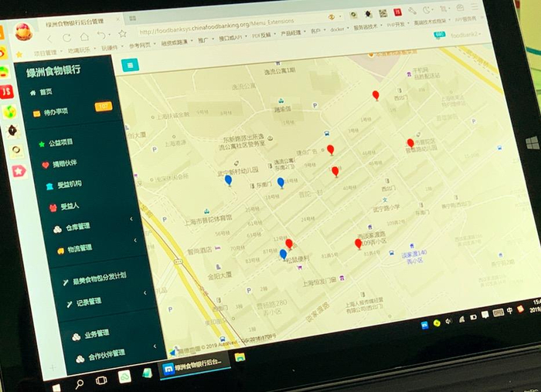Open the 吃喝玩乐 bookmark folder

[x=79, y=50]
